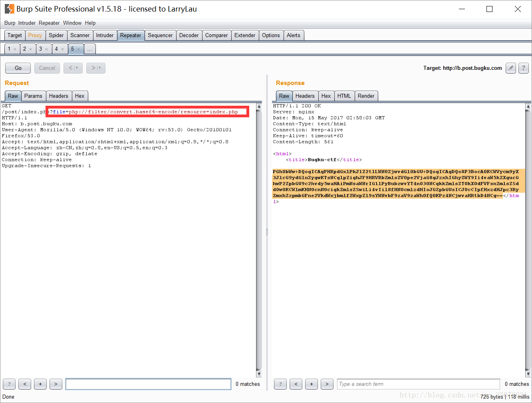This screenshot has height=403, width=532.
Task: Select repeater tab 2
Action: coord(24,49)
